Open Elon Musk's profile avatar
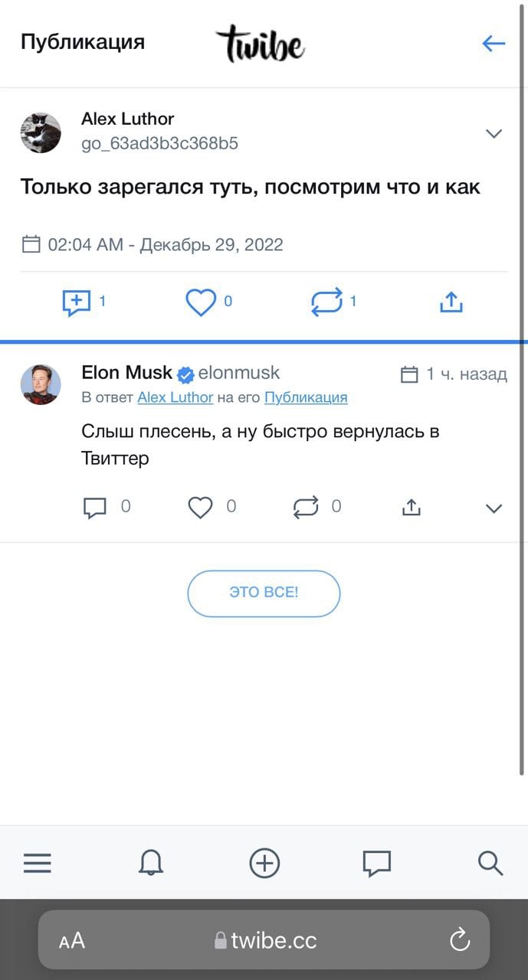This screenshot has height=980, width=528. point(41,384)
